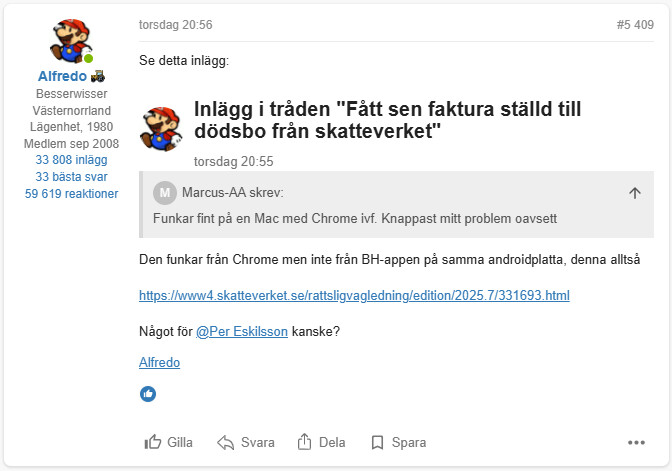672x471 pixels.
Task: Click Svara to reply to post
Action: pos(245,442)
